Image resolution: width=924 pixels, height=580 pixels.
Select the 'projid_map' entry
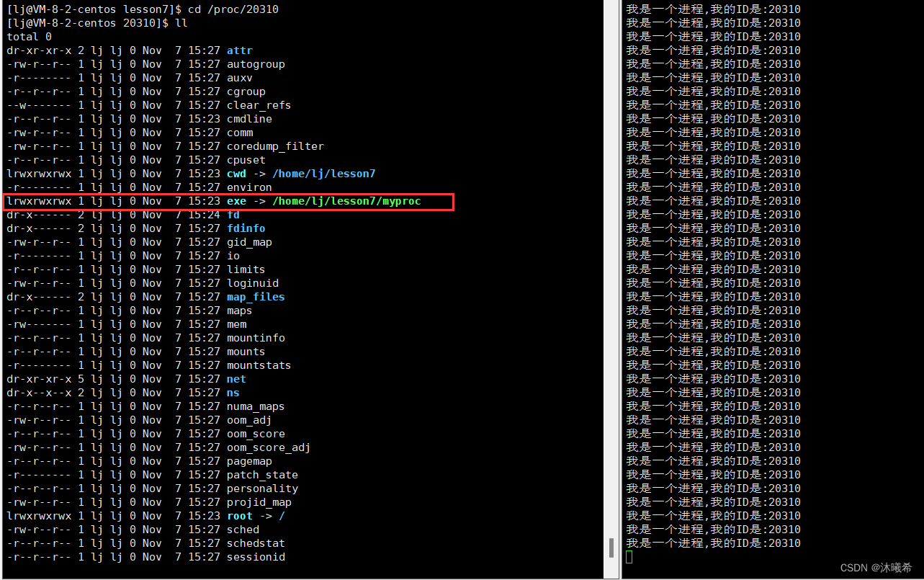[x=259, y=502]
